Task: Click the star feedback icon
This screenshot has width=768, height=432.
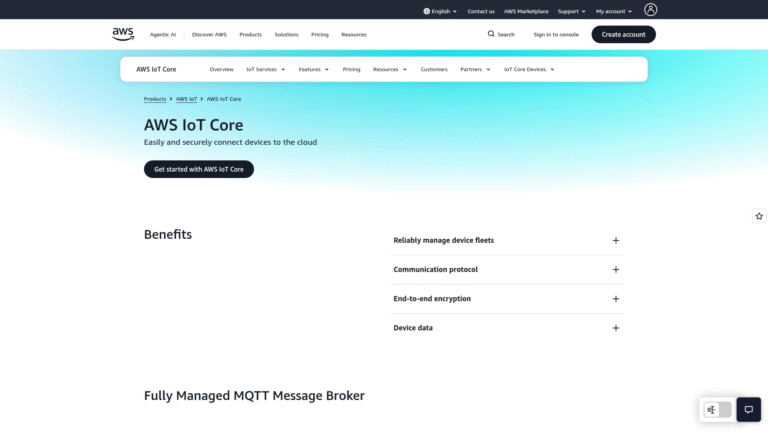Action: (x=759, y=216)
